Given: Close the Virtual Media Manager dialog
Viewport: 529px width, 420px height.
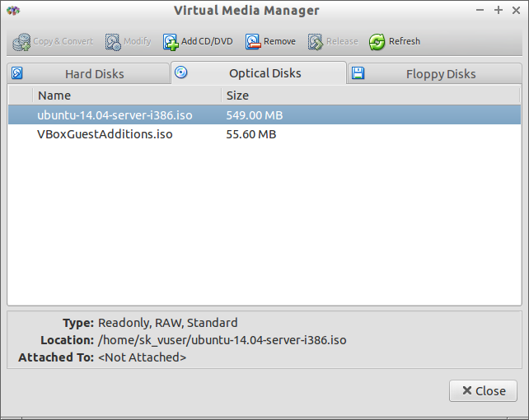Looking at the screenshot, I should (483, 390).
